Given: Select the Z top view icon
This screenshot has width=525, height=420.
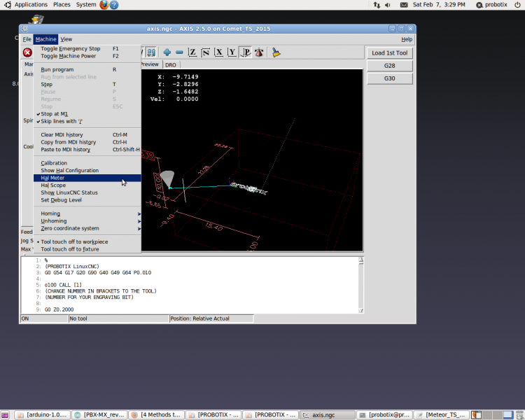Looking at the screenshot, I should click(192, 52).
